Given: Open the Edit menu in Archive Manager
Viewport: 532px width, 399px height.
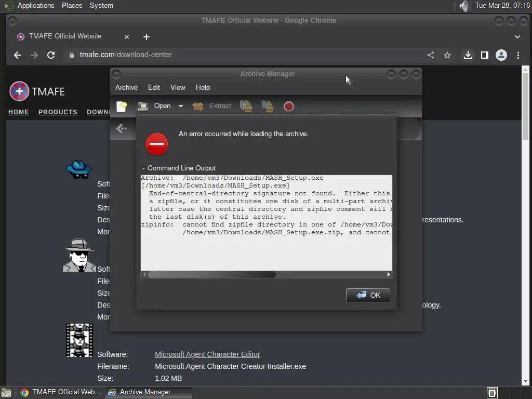Looking at the screenshot, I should 154,87.
